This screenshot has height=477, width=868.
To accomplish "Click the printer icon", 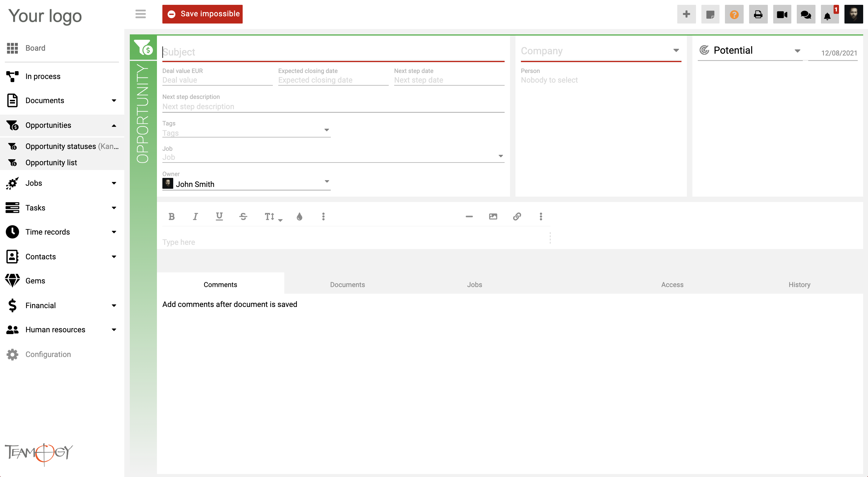I will [x=758, y=14].
